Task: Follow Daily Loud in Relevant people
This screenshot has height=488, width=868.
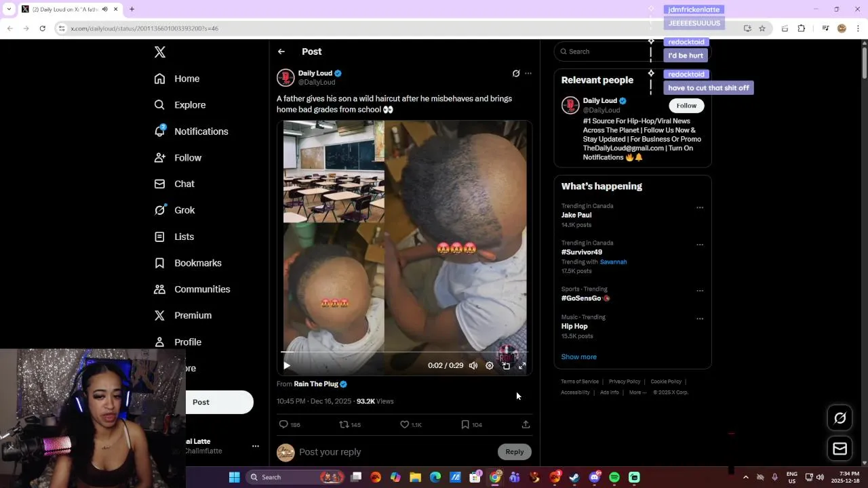Action: tap(686, 106)
